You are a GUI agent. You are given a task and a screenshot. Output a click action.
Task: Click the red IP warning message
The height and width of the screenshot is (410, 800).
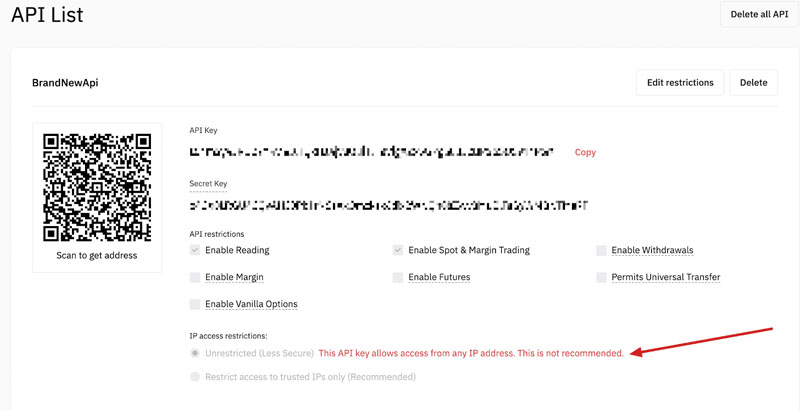pos(471,353)
